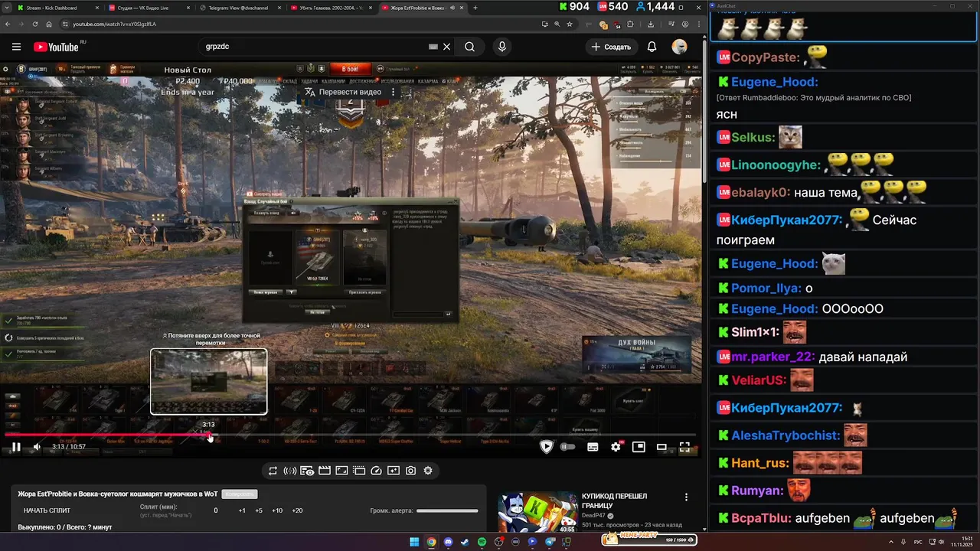Click the seek preview thumbnail above the progress bar

pyautogui.click(x=209, y=381)
